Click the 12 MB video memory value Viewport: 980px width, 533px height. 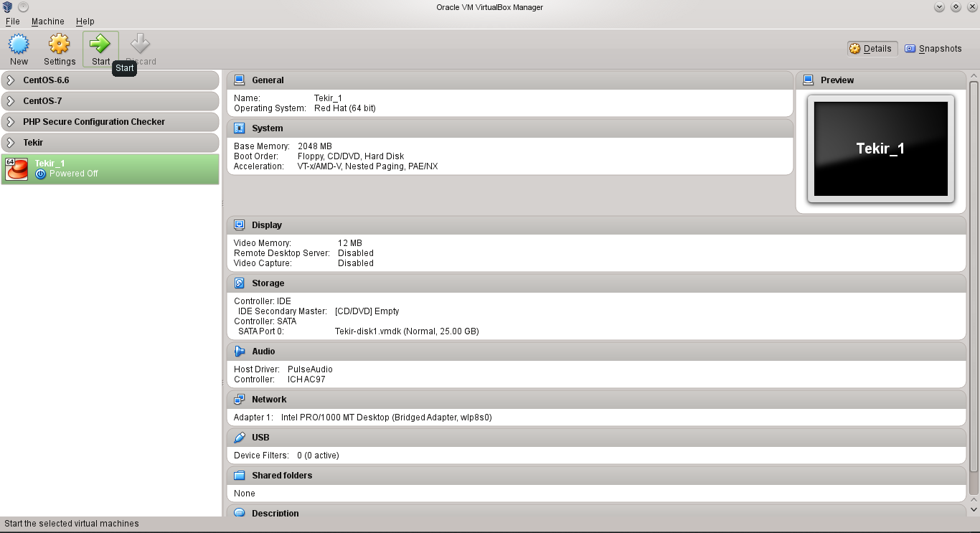point(350,243)
